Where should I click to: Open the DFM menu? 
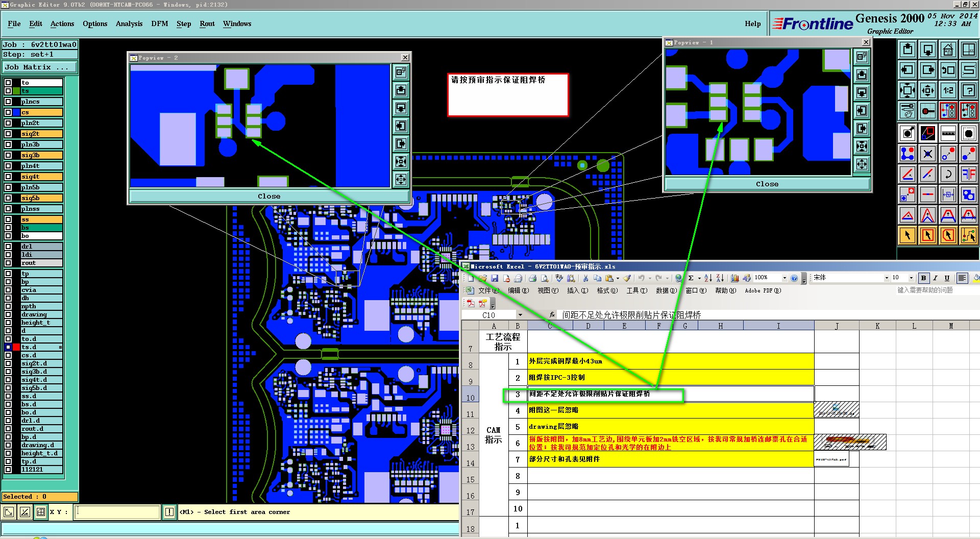click(160, 23)
